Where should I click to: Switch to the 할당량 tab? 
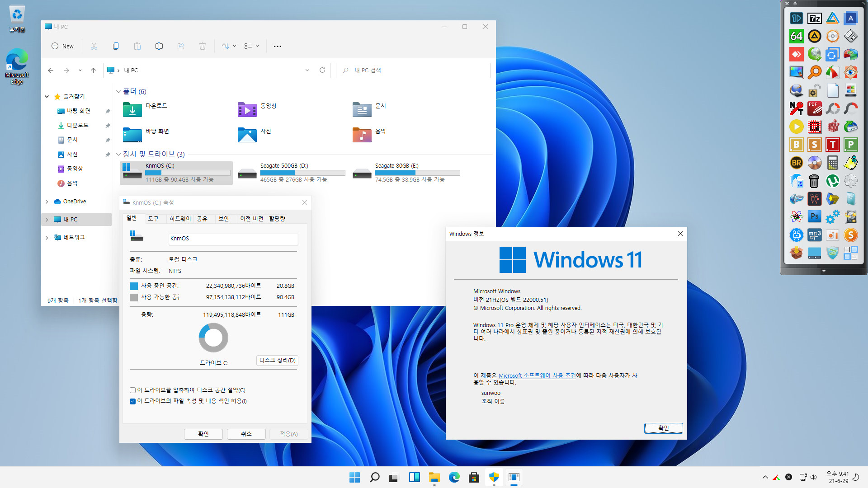[x=277, y=219]
